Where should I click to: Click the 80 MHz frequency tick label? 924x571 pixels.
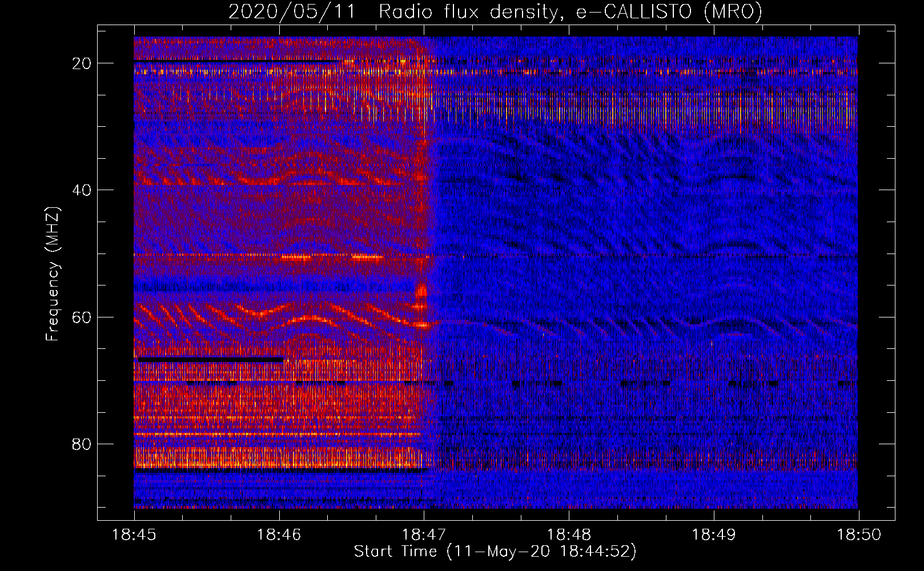(x=82, y=444)
